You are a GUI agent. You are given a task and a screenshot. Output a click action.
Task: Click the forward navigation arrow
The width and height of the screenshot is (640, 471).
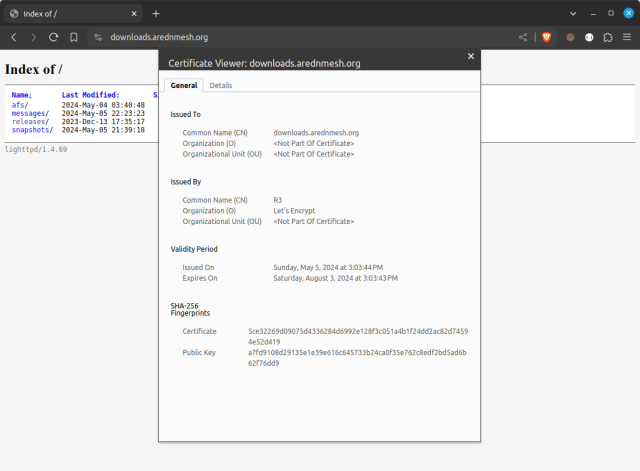33,37
